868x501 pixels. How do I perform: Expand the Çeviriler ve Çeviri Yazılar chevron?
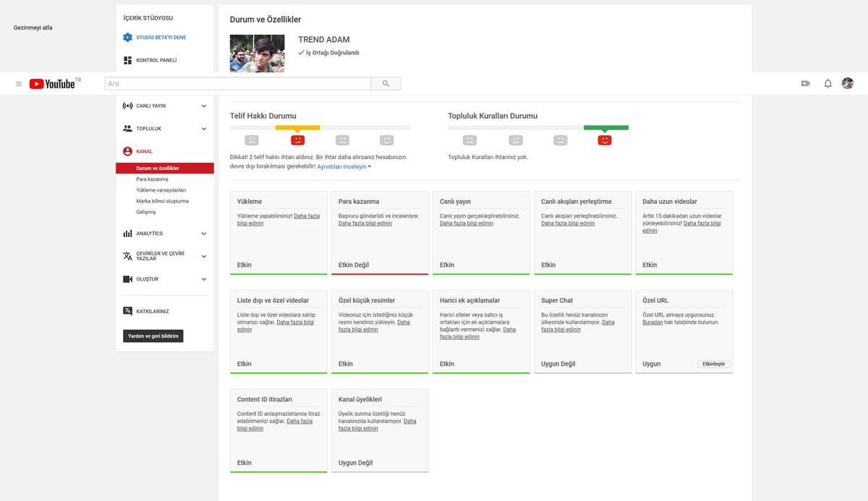pos(204,256)
